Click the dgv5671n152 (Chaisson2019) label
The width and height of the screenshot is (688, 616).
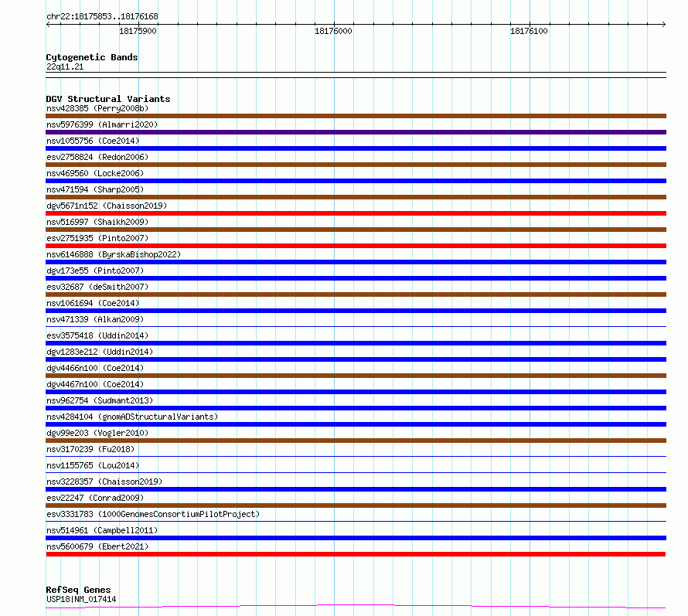[x=107, y=206]
